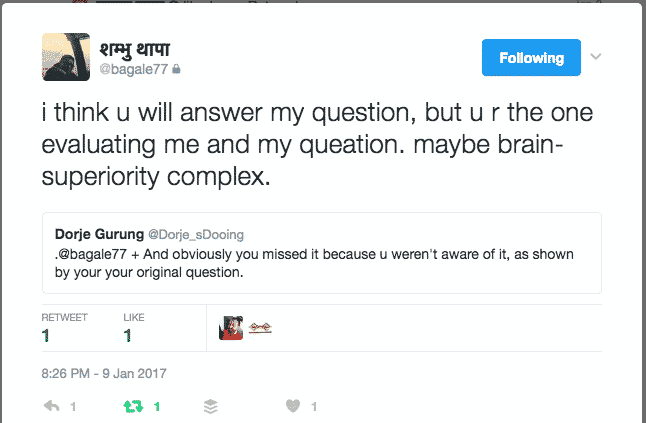The width and height of the screenshot is (646, 423).
Task: Open the tweet author's profile avatar
Action: [66, 57]
